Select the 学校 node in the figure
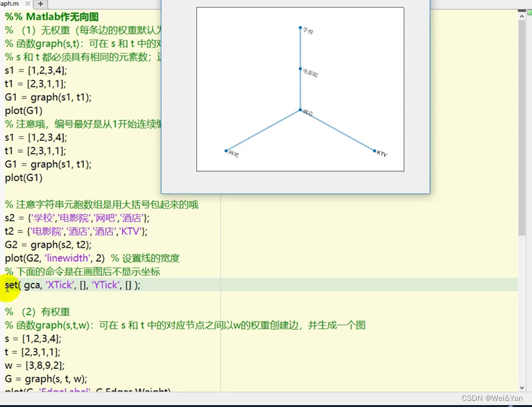This screenshot has height=407, width=532. [300, 28]
